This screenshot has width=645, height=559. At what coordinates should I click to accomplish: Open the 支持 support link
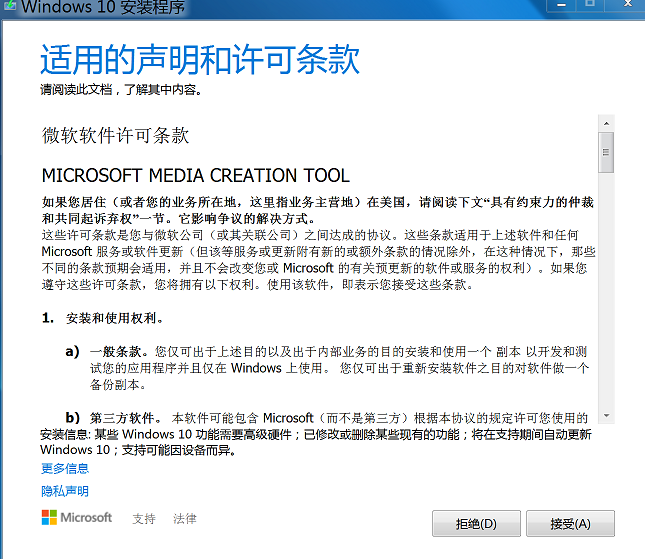click(144, 519)
